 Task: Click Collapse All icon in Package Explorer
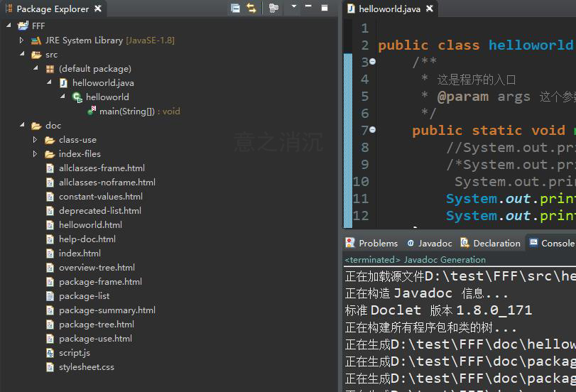click(235, 8)
